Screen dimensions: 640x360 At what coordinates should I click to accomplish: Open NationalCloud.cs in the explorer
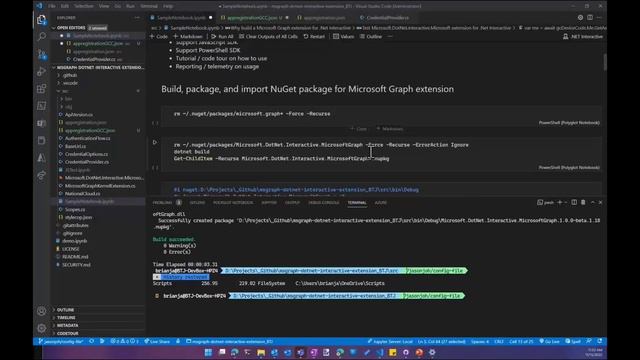82,193
